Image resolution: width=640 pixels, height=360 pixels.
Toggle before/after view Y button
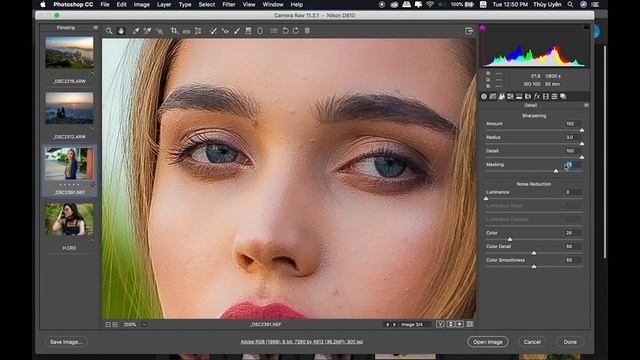(440, 324)
